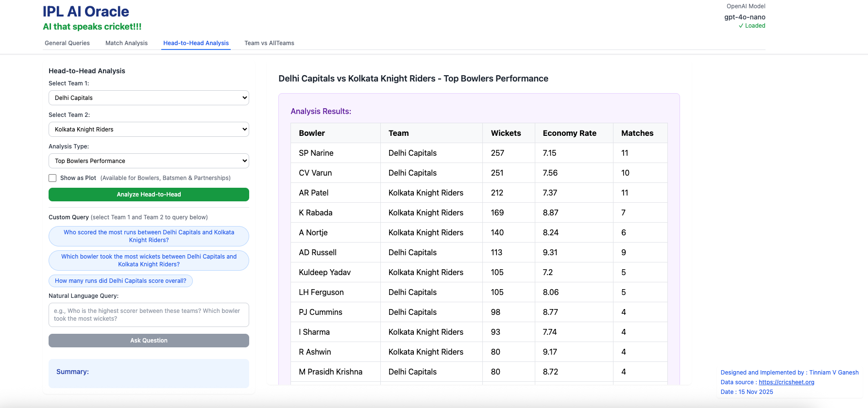This screenshot has height=408, width=868.
Task: Click into the Natural Language Query field
Action: (149, 315)
